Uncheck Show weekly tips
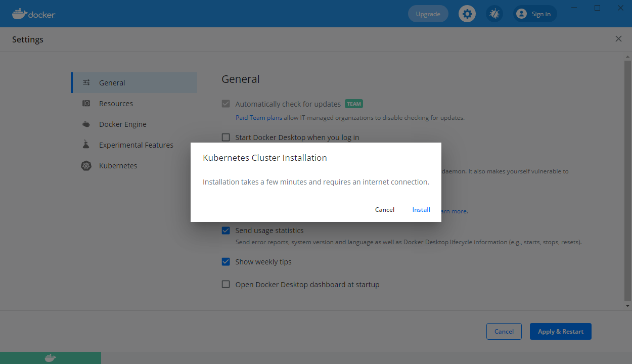632x364 pixels. tap(225, 261)
